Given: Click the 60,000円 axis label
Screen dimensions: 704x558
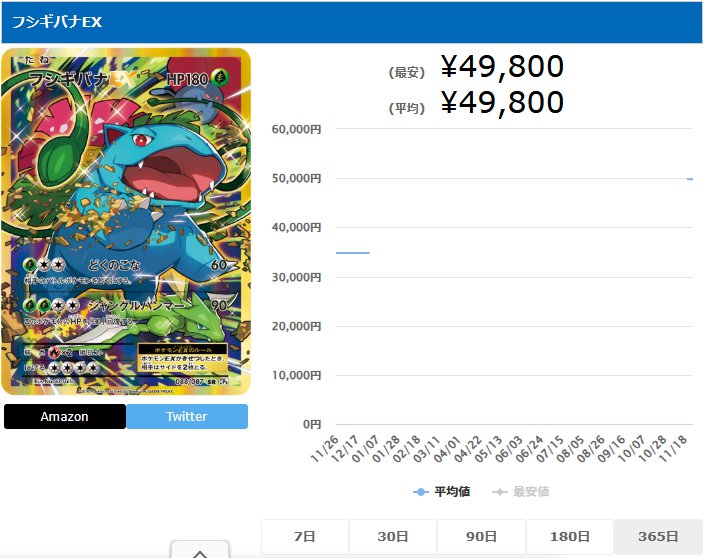Looking at the screenshot, I should coord(296,129).
